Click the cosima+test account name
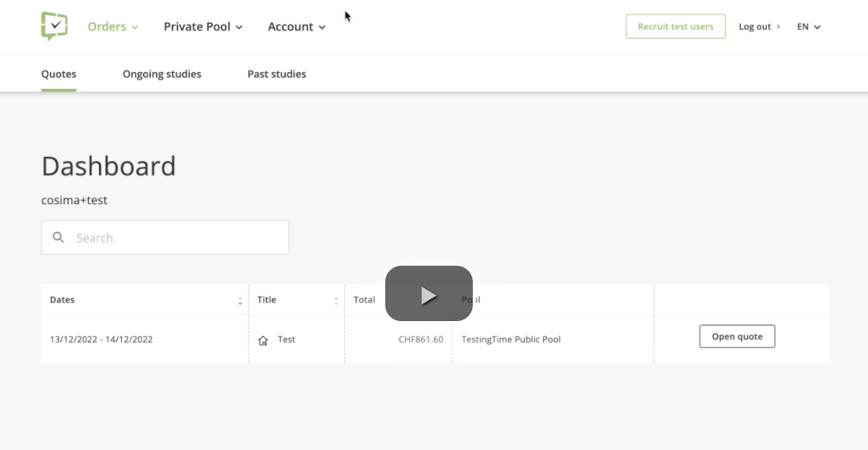Image resolution: width=868 pixels, height=450 pixels. (x=75, y=200)
